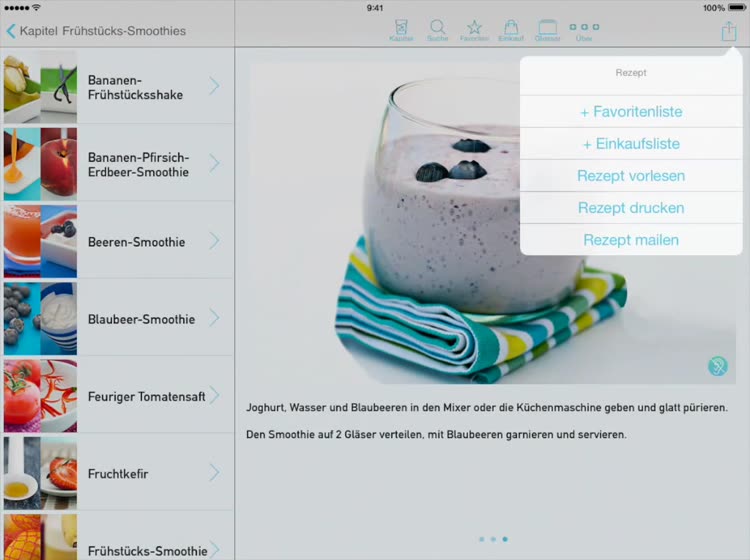
Task: Tap the Blaubeer-Smoothie thumbnail image
Action: 40,318
